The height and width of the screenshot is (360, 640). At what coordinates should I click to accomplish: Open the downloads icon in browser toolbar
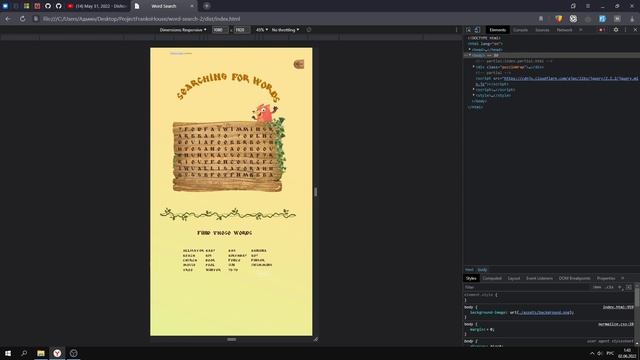pos(632,19)
